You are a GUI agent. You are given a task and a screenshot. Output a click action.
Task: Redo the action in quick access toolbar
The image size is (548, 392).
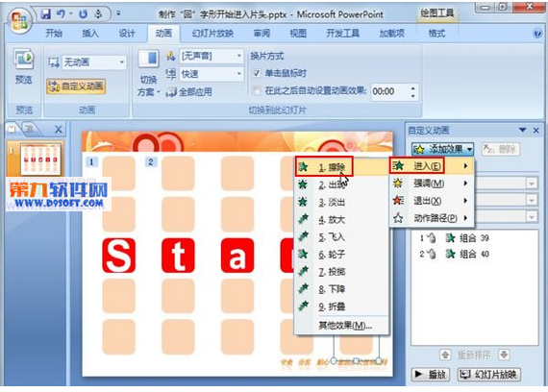[83, 14]
